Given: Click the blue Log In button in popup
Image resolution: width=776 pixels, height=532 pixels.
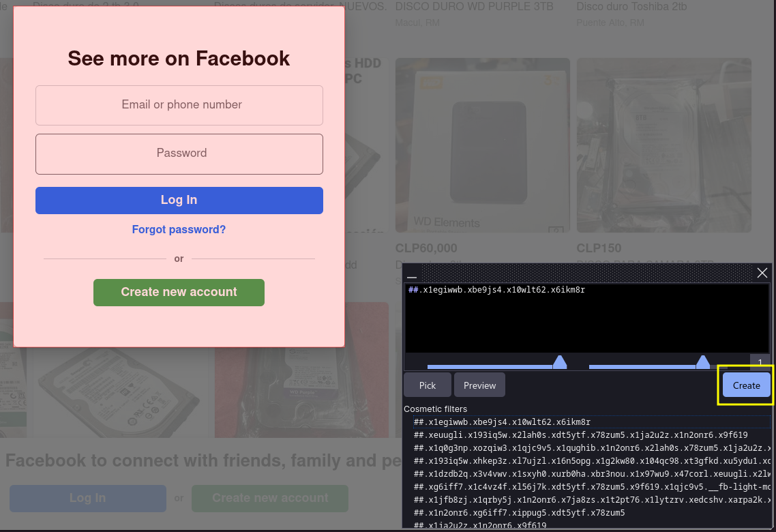Looking at the screenshot, I should coord(179,201).
